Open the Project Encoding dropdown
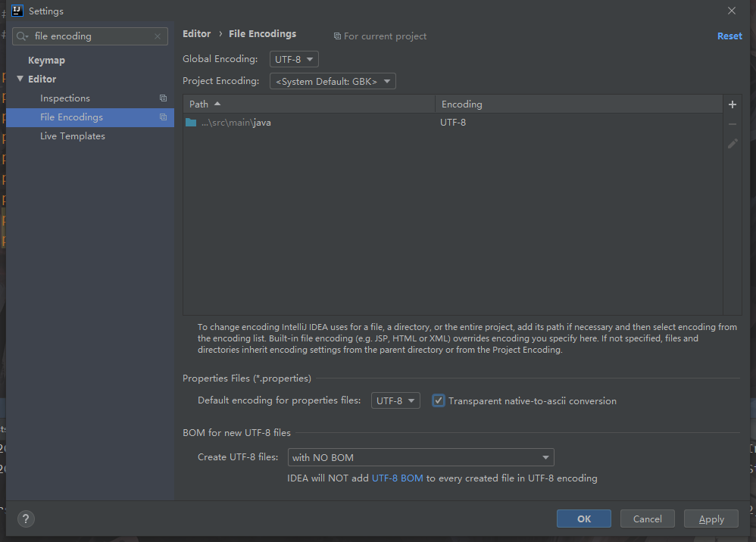Viewport: 756px width, 542px height. tap(333, 81)
